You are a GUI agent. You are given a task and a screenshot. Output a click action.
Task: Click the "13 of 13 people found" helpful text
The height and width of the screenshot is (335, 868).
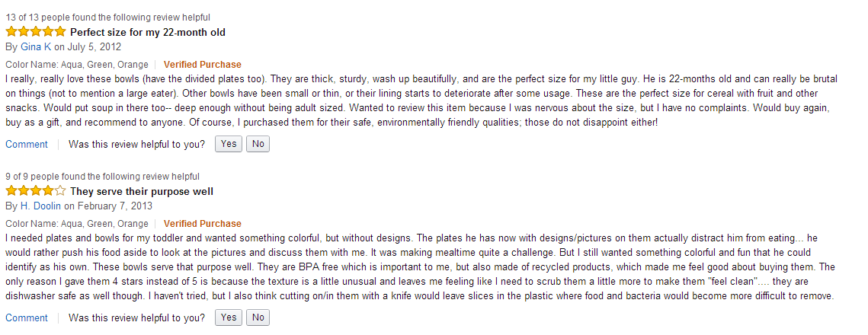(x=107, y=18)
